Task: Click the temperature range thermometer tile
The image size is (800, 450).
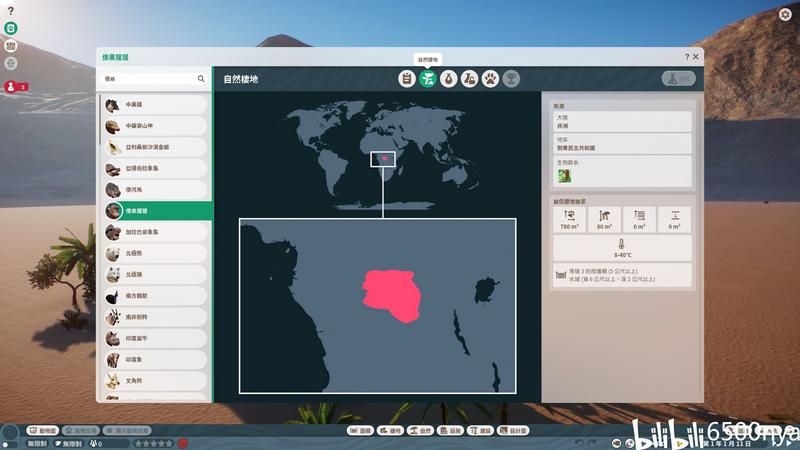Action: tap(622, 248)
